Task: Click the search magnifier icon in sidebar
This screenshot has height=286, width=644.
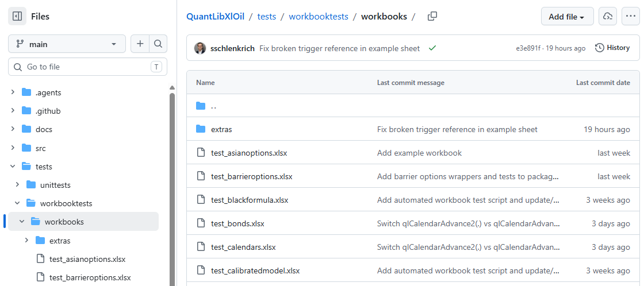Action: (158, 44)
